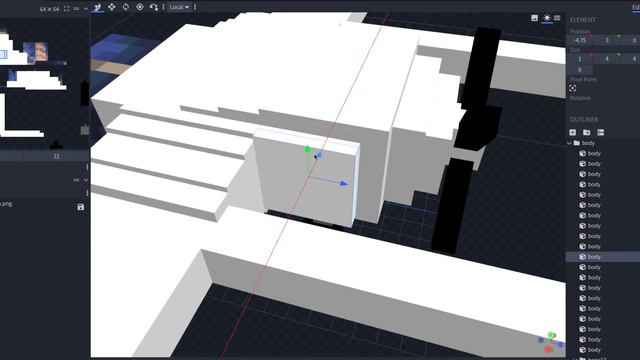Click the blue axis arrow on gizmo
Screen dimensions: 640x360
344,184
